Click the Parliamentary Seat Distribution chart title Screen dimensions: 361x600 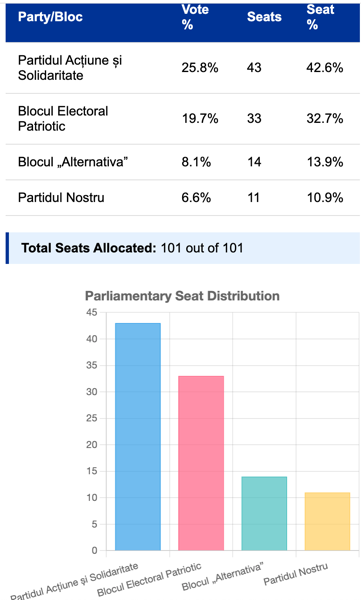(x=182, y=296)
